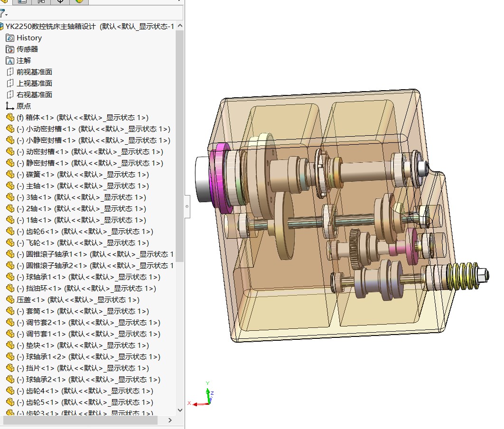Screen dimensions: 504x429
Task: Click the History folder icon
Action: point(10,38)
